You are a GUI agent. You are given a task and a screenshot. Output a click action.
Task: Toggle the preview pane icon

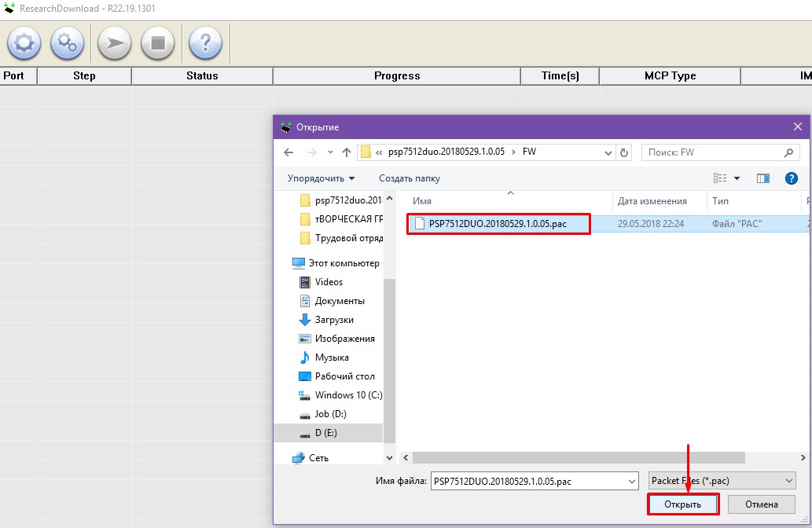point(762,178)
